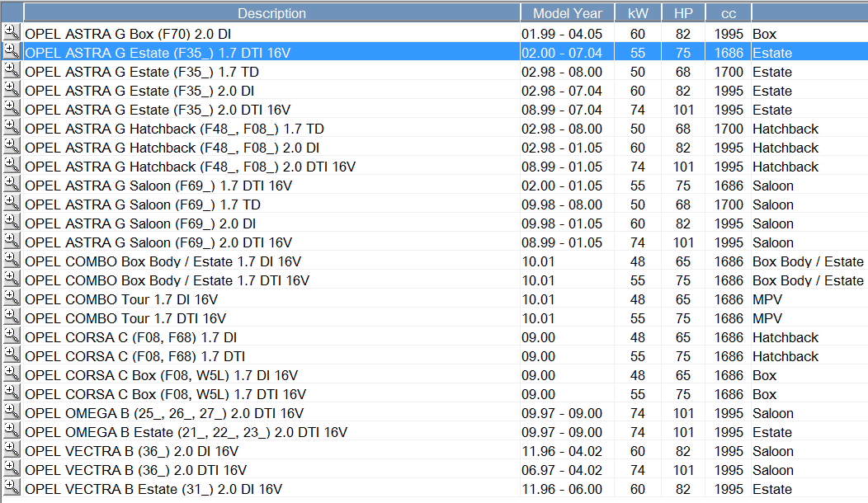
Task: Click detail icon for COMBO Box Body 1.7 DI 16V
Action: [12, 260]
